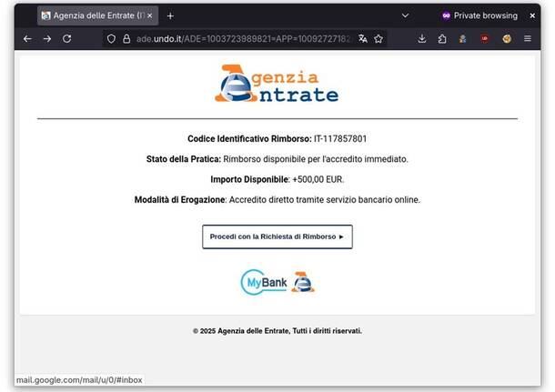This screenshot has width=555, height=392.
Task: Open the cookie extension icon
Action: pos(507,38)
